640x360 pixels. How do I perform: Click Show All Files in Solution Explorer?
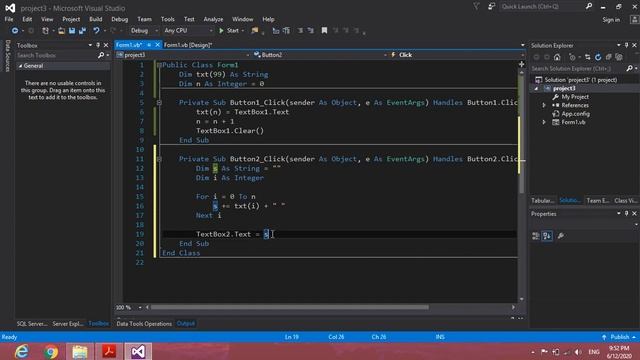(x=619, y=58)
